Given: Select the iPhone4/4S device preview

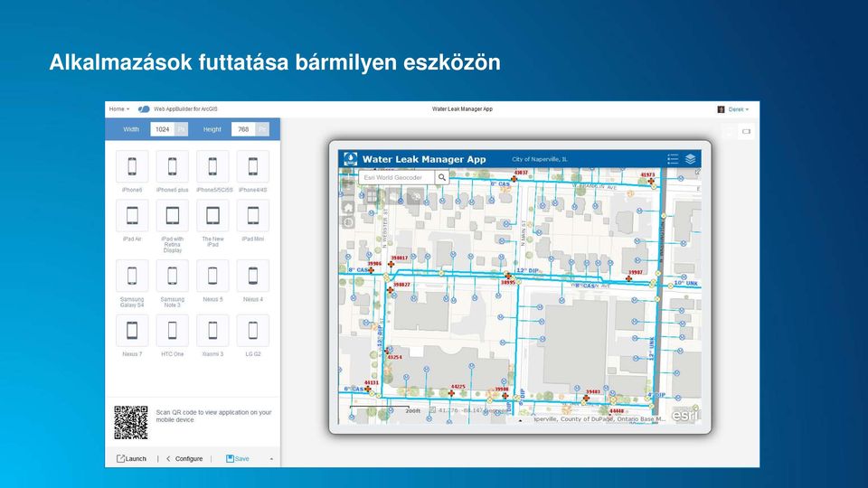Looking at the screenshot, I should [253, 166].
